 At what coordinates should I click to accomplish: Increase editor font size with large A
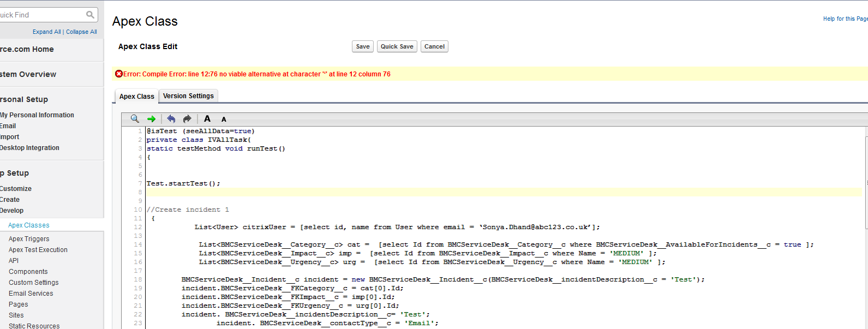[x=207, y=118]
